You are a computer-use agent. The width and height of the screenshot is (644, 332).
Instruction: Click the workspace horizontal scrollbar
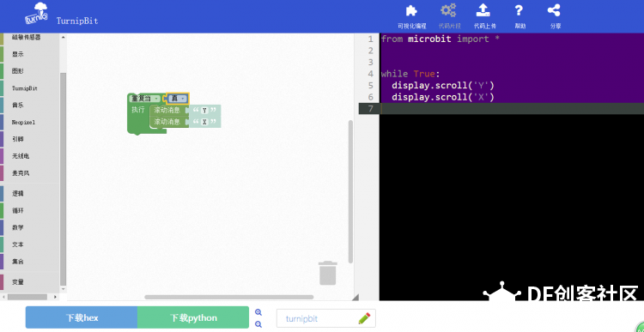coord(228,297)
